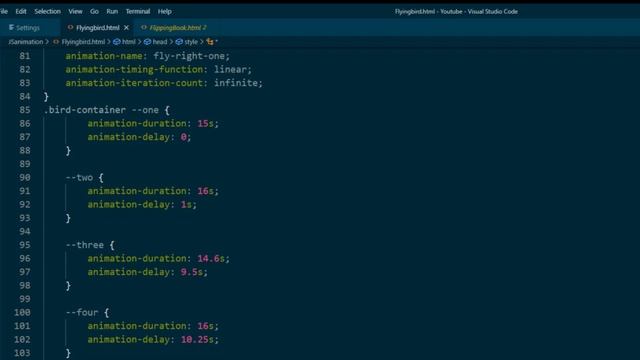Select the Flyingbird.html tab
This screenshot has width=640, height=360.
98,28
